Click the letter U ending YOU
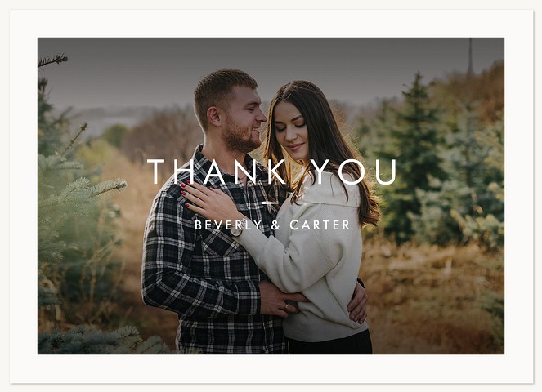 [386, 171]
